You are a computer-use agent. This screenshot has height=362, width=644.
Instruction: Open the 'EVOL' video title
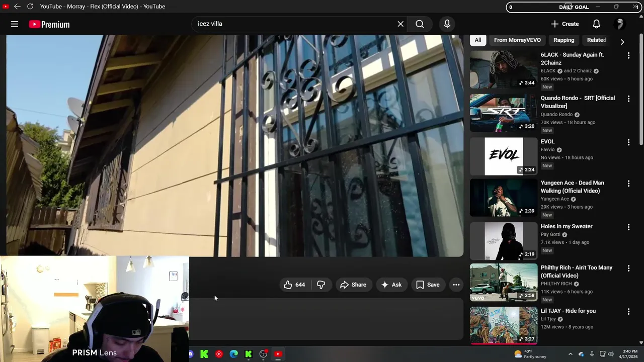pyautogui.click(x=547, y=141)
